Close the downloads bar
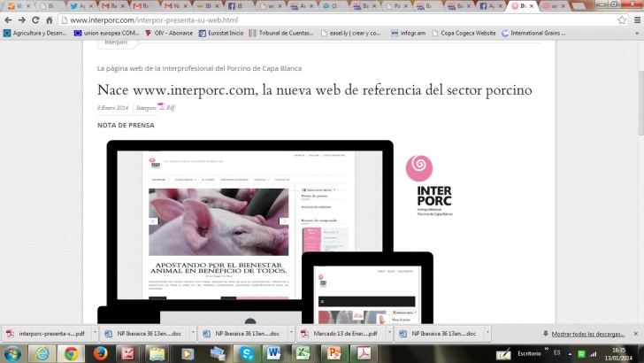Screen dimensions: 644x363 tap(635, 334)
